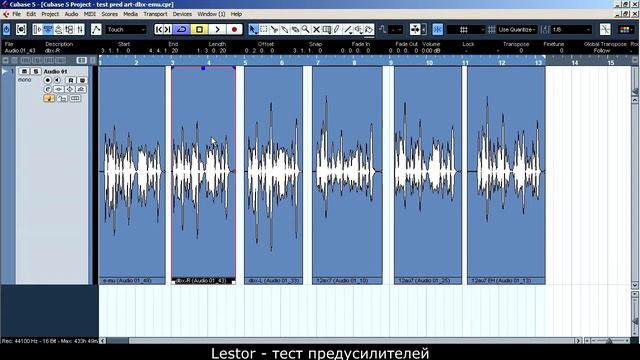Open the 1/8 quantize value dropdown

pyautogui.click(x=571, y=29)
